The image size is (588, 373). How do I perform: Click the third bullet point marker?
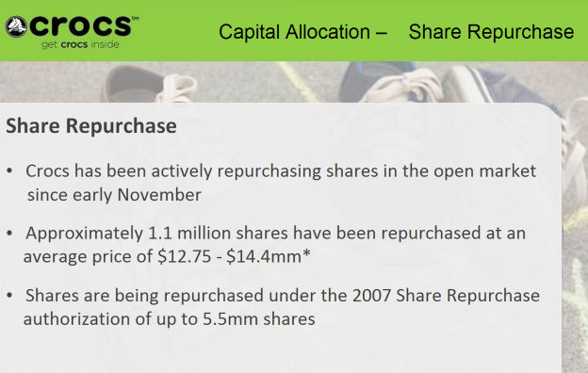(x=9, y=296)
